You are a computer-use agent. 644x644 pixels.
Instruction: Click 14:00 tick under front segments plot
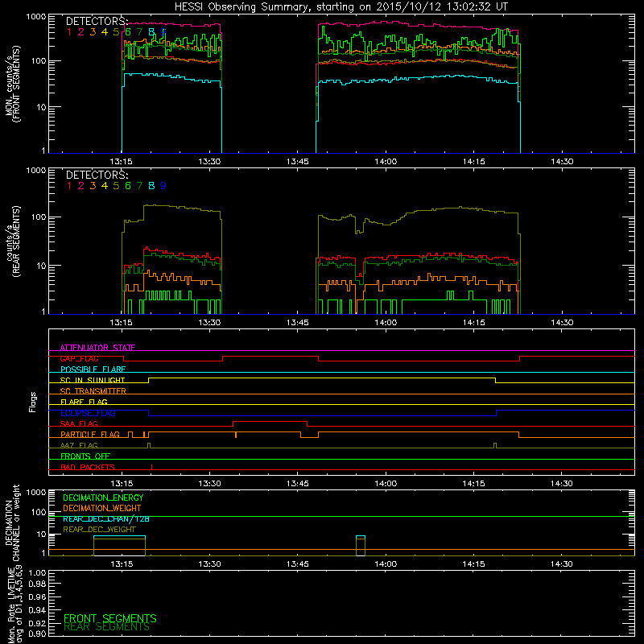coord(386,162)
